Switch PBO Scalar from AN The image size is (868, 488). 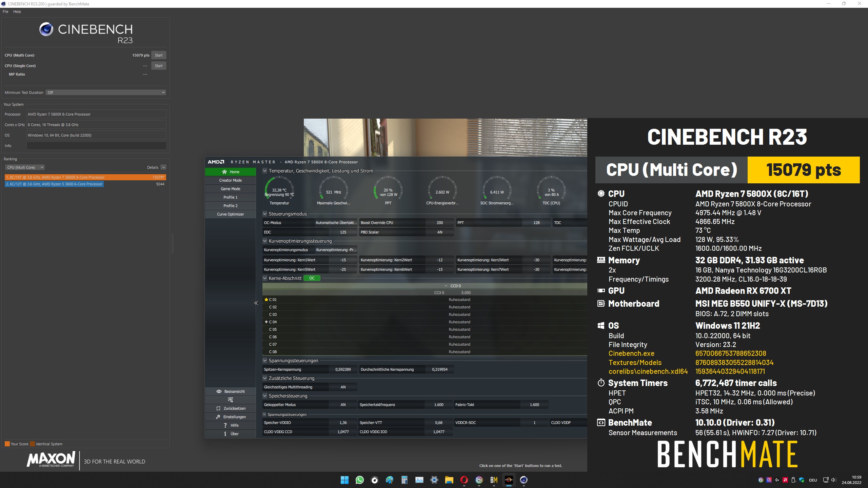tap(439, 232)
